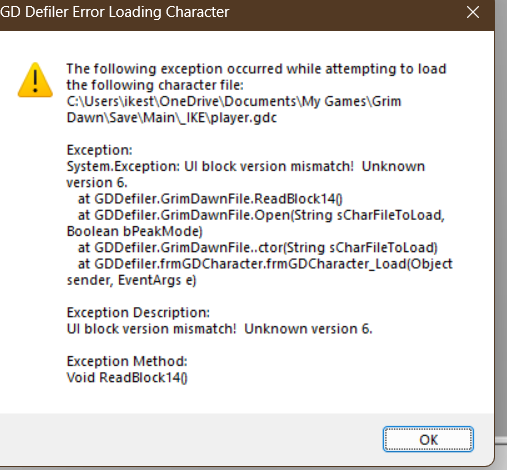Click the 'frmGDCharacter_Load(Object' stack line
The width and height of the screenshot is (507, 470).
click(265, 264)
